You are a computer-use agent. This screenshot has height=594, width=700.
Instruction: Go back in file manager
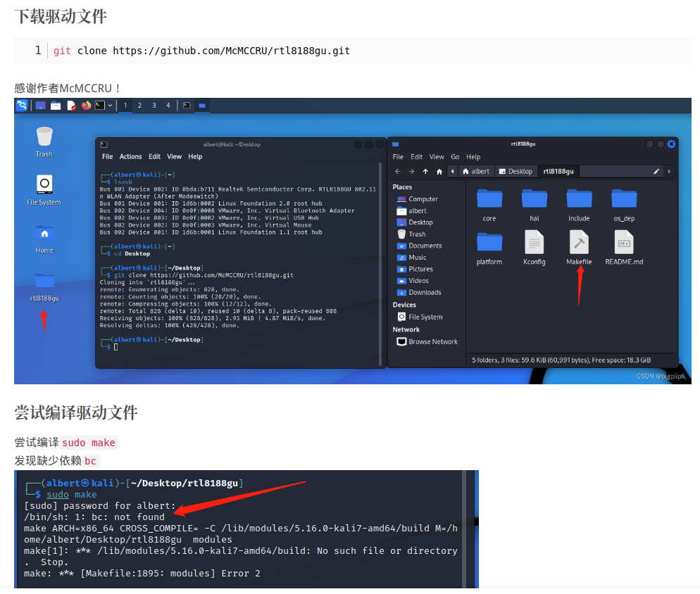coord(398,171)
